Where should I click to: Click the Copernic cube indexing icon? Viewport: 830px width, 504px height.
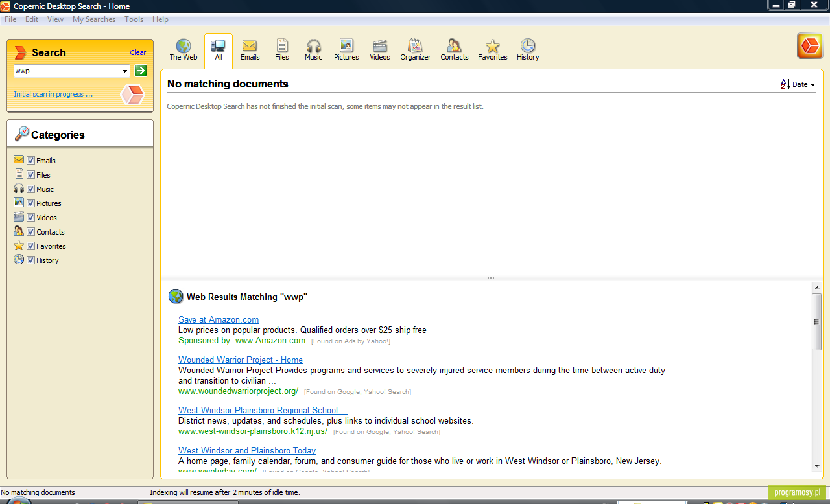(x=132, y=95)
